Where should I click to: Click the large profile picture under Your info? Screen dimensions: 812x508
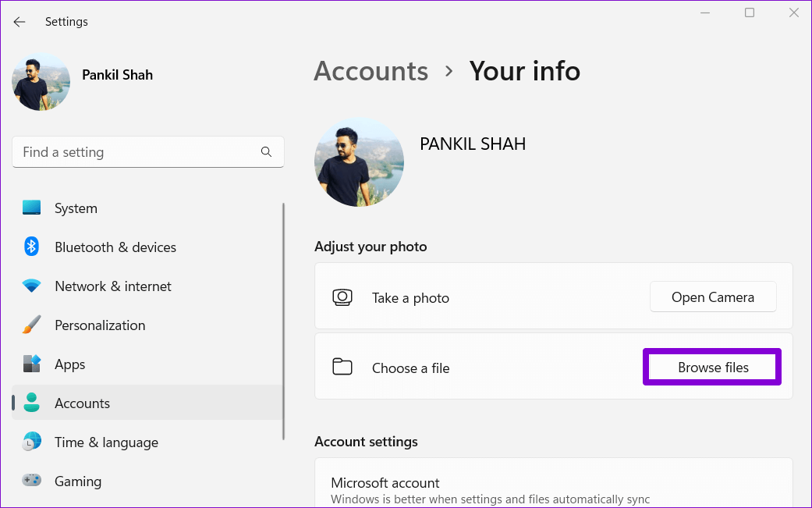359,162
